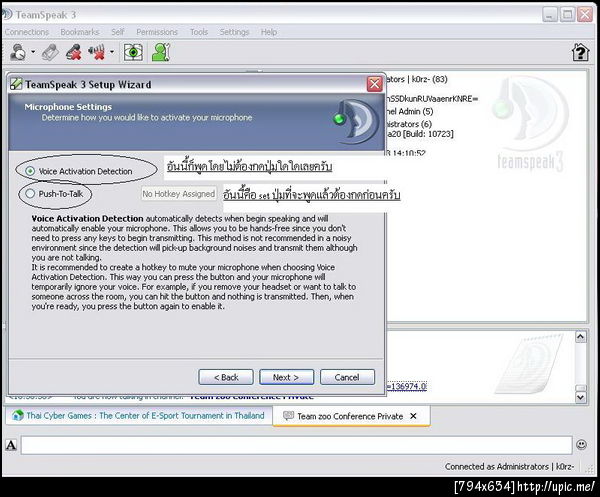Viewport: 600px width, 497px height.
Task: Click the text format A icon
Action: (x=11, y=445)
